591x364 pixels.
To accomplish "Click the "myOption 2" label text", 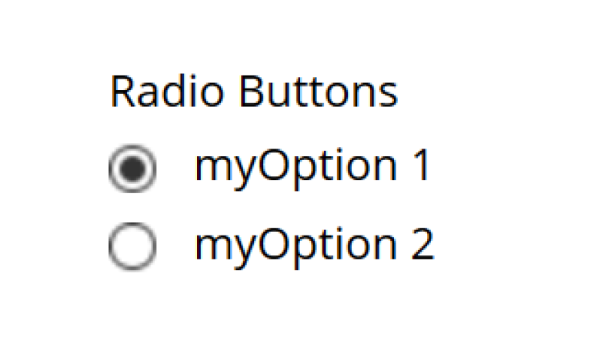I will [314, 246].
